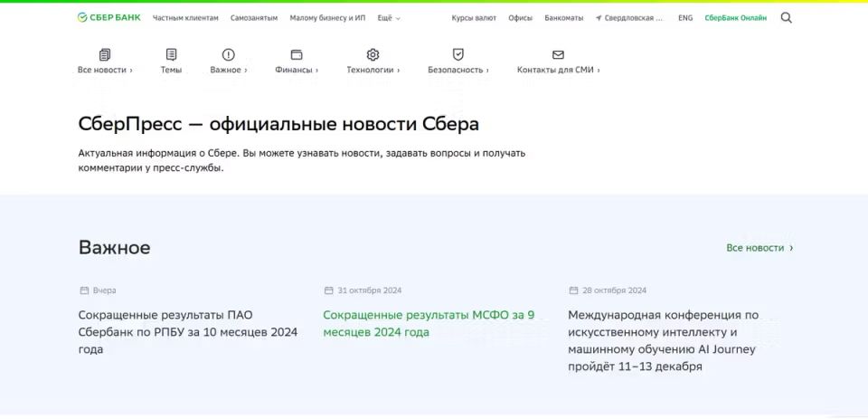Expand the Технологии submenu label
This screenshot has height=419, width=868.
click(x=373, y=70)
